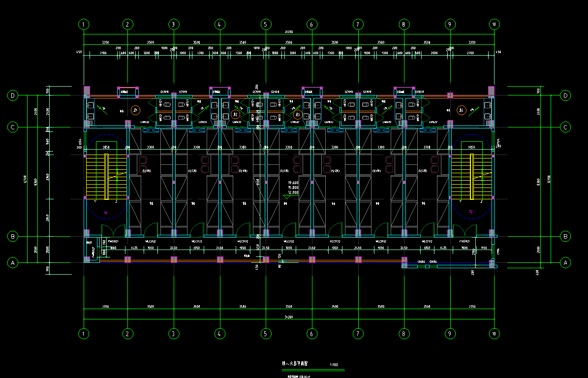
Task: Select top grid axis bubble 5
Action: pyautogui.click(x=266, y=24)
